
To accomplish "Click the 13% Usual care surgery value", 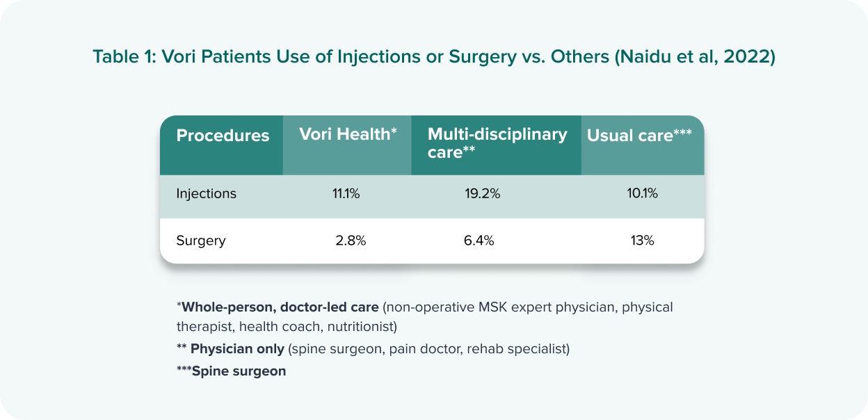I will [x=642, y=241].
